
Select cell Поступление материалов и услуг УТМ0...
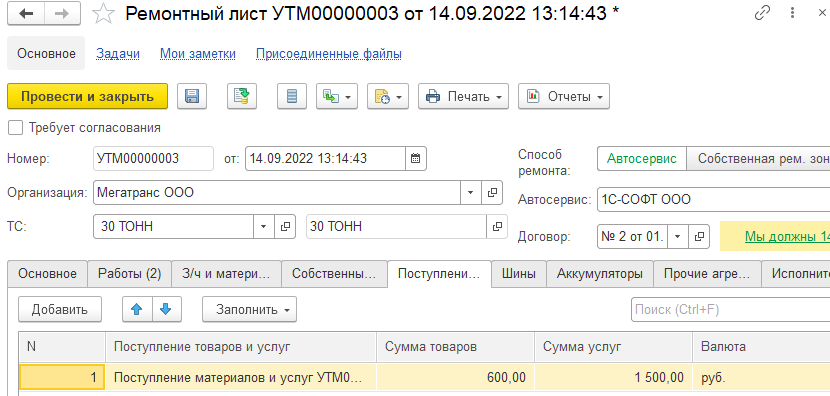coord(241,378)
